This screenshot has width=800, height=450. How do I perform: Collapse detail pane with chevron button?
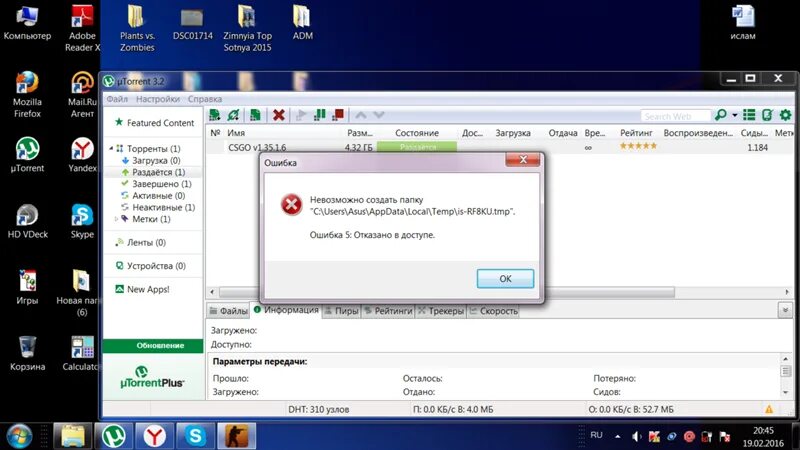click(x=785, y=310)
